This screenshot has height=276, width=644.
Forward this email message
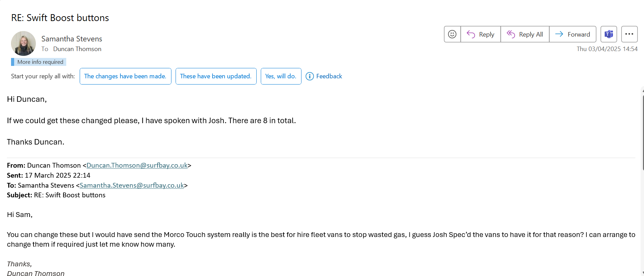click(x=573, y=34)
